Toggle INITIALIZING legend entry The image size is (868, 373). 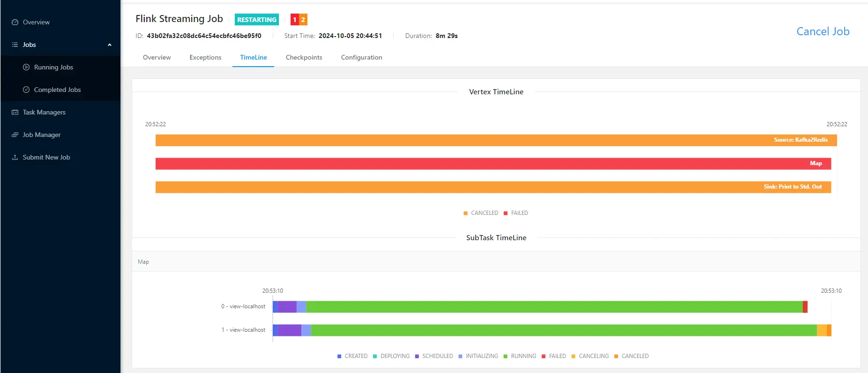tap(479, 356)
